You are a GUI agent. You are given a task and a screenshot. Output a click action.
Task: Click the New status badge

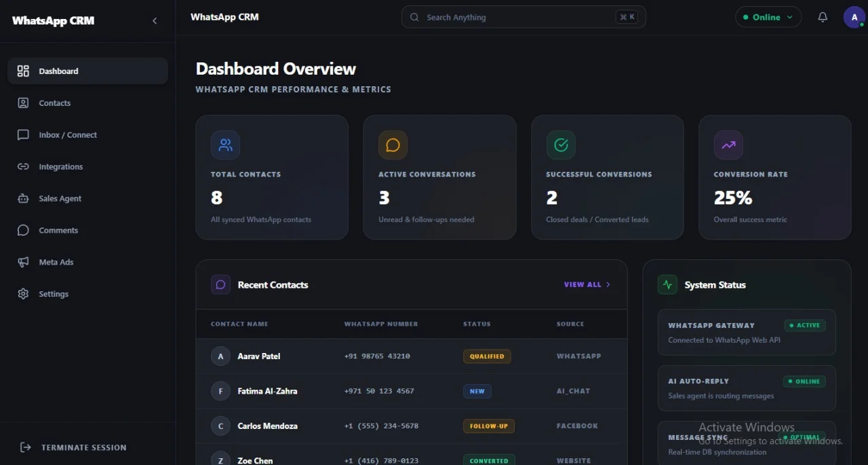click(x=477, y=391)
